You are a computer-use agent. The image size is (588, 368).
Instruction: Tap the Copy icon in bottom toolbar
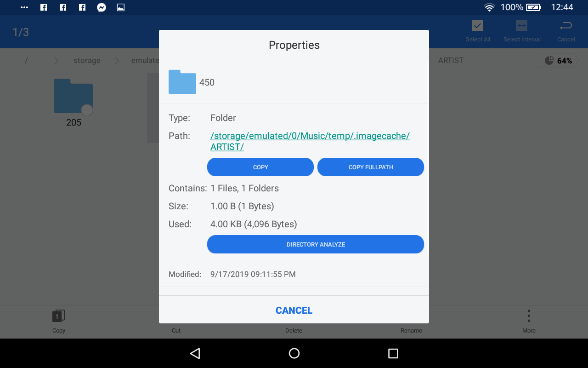58,316
